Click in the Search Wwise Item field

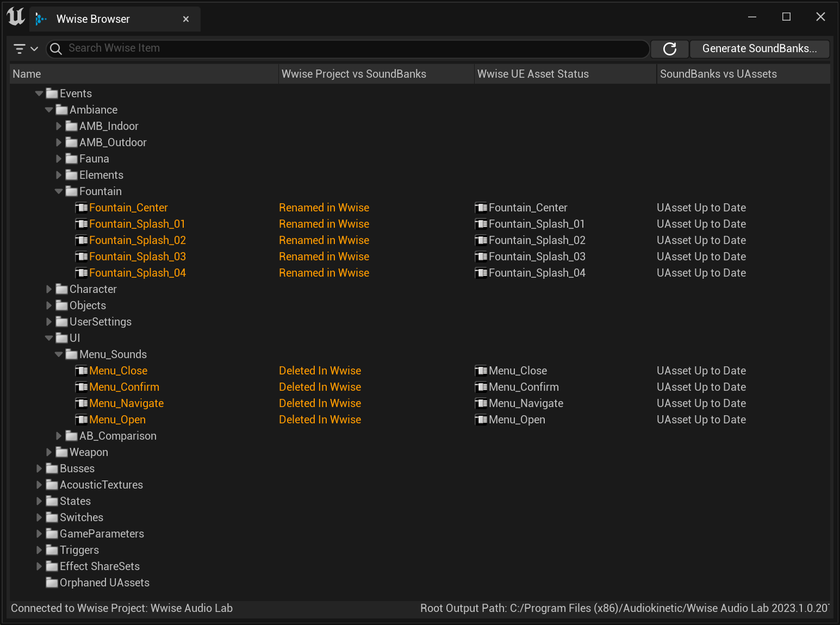click(x=348, y=48)
